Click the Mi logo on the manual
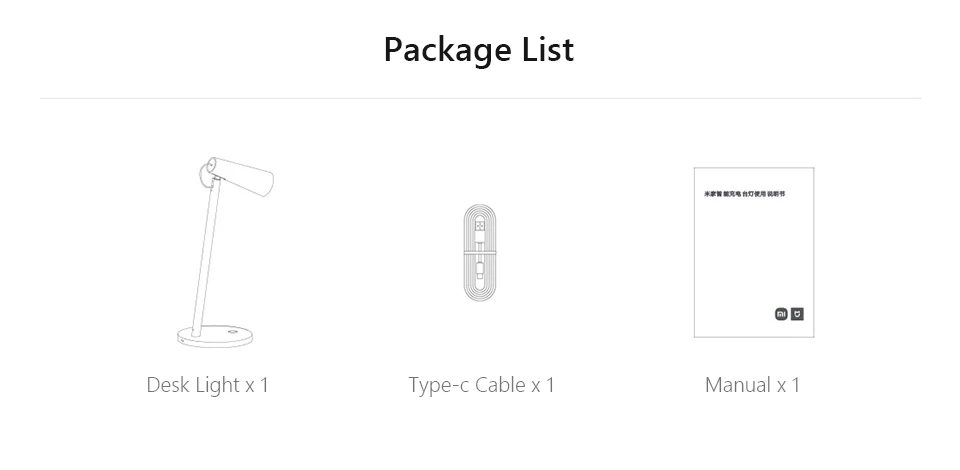 click(781, 314)
